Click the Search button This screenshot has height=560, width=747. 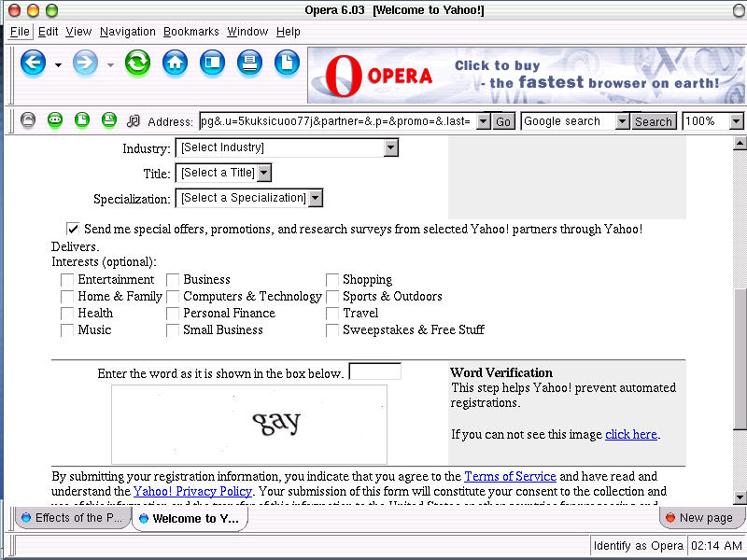pyautogui.click(x=653, y=122)
